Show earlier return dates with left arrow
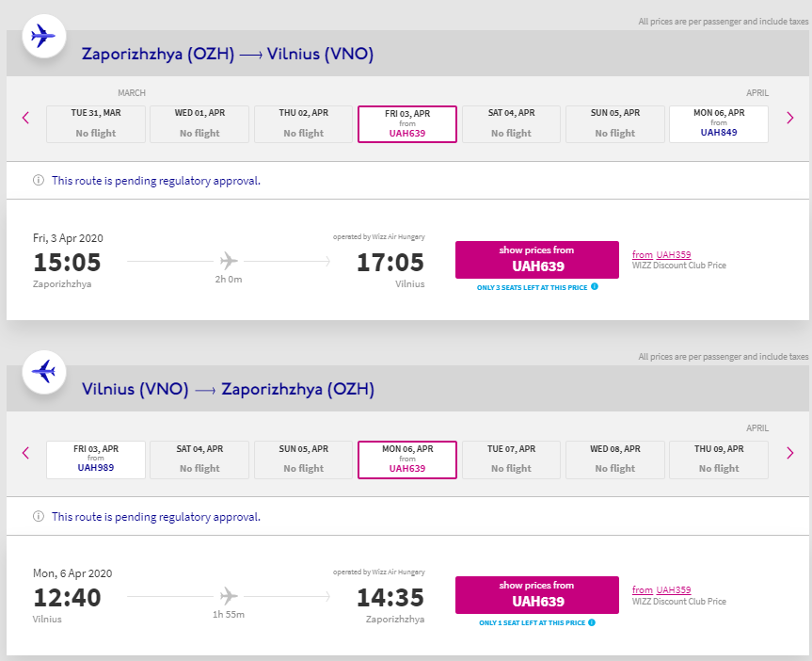Image resolution: width=812 pixels, height=661 pixels. (25, 453)
